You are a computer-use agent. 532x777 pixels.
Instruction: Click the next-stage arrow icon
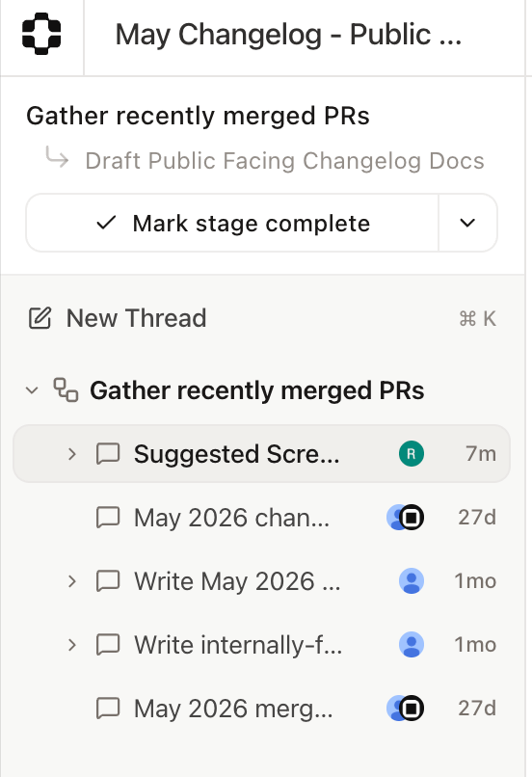(57, 157)
